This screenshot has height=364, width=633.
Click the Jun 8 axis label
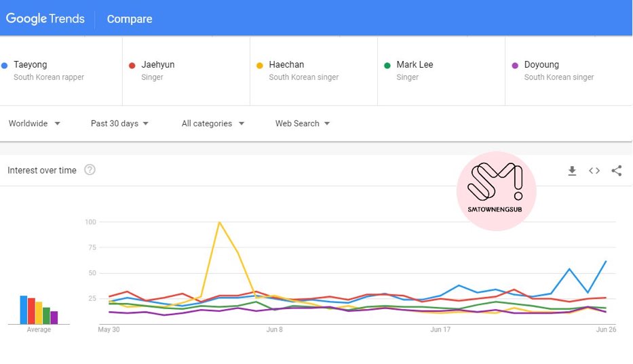point(275,329)
